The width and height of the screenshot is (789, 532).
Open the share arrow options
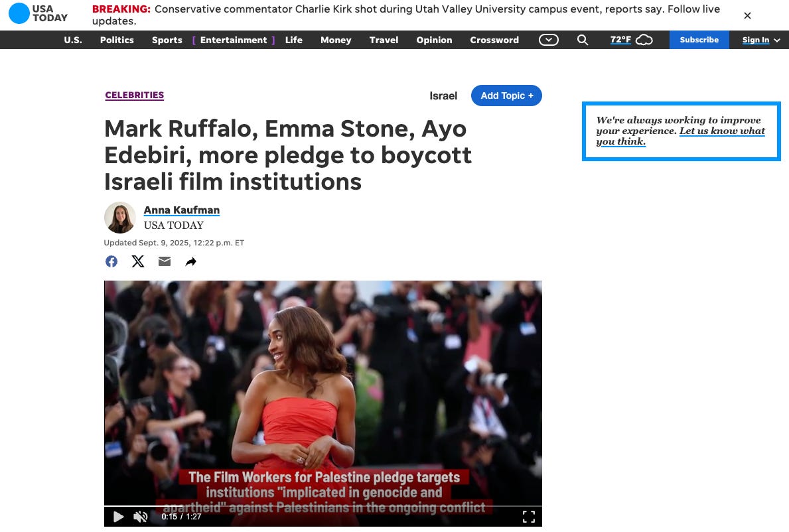pos(190,261)
